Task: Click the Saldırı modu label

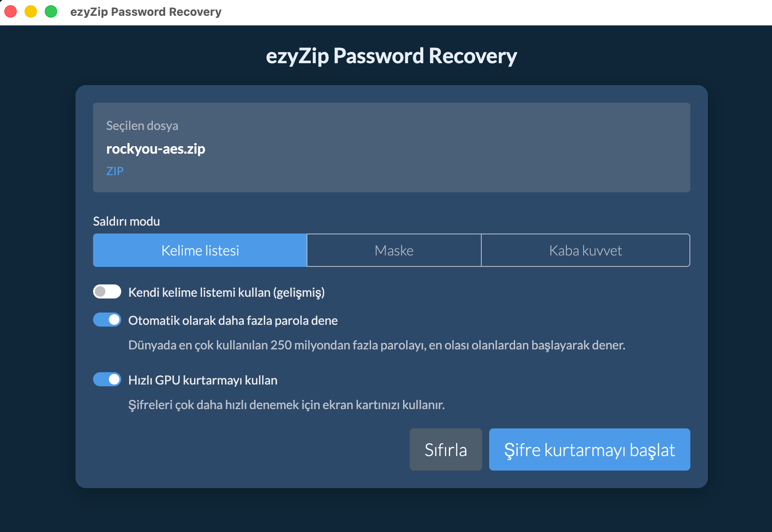Action: click(x=126, y=221)
